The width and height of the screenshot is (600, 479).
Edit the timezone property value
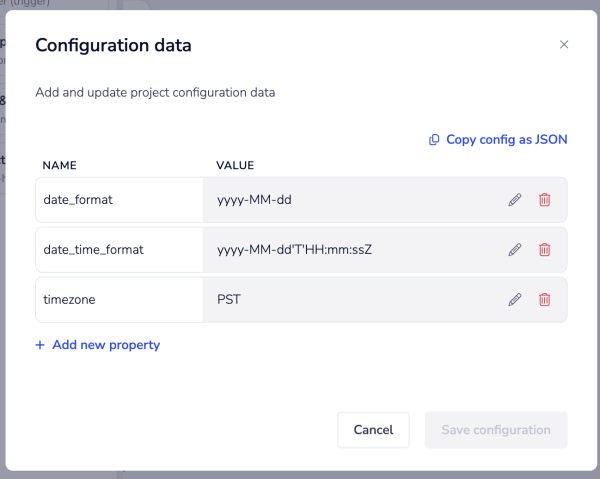coord(515,299)
